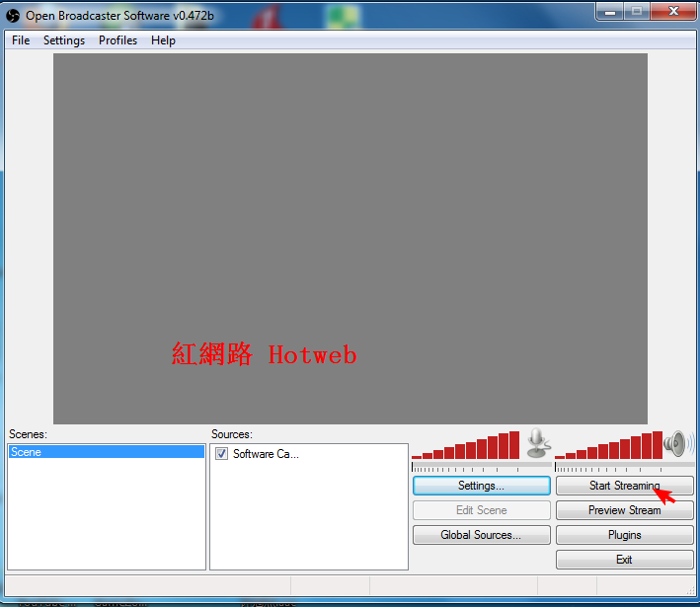700x607 pixels.
Task: Toggle the Software Capture source checkbox
Action: coord(221,454)
